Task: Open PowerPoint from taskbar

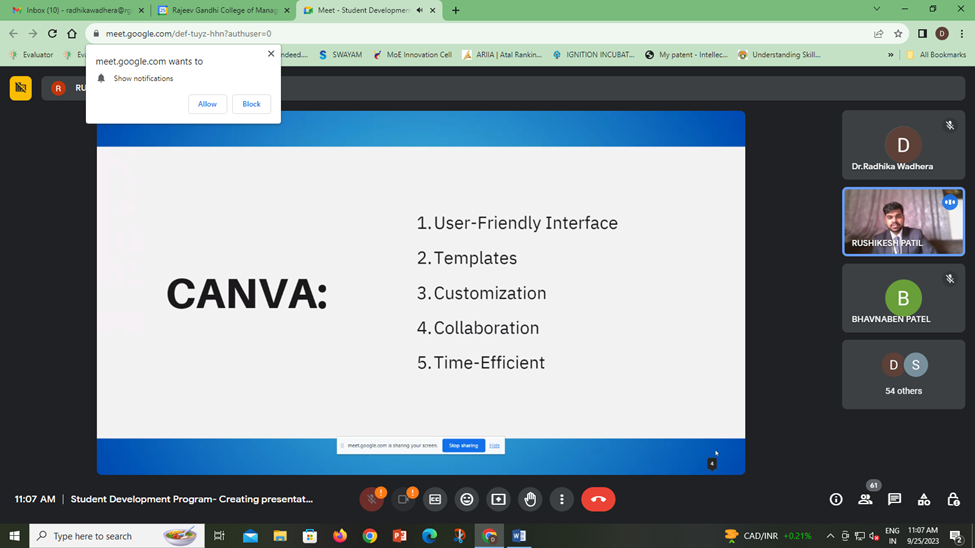Action: [399, 536]
